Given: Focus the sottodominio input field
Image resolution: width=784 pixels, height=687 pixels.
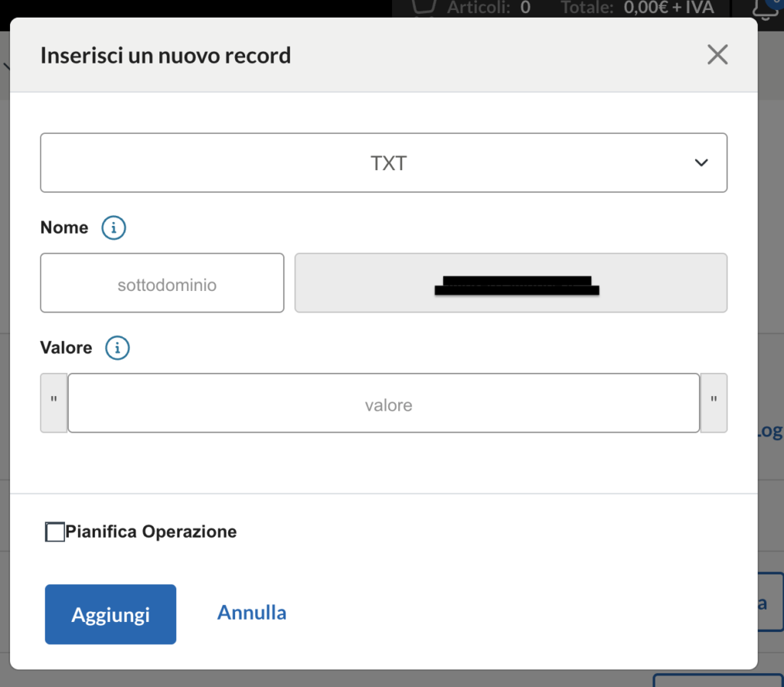Looking at the screenshot, I should 162,283.
